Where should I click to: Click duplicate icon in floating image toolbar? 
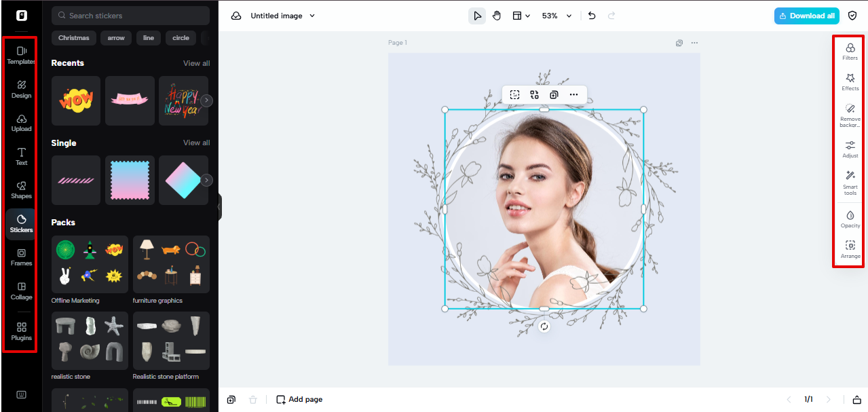pos(554,95)
